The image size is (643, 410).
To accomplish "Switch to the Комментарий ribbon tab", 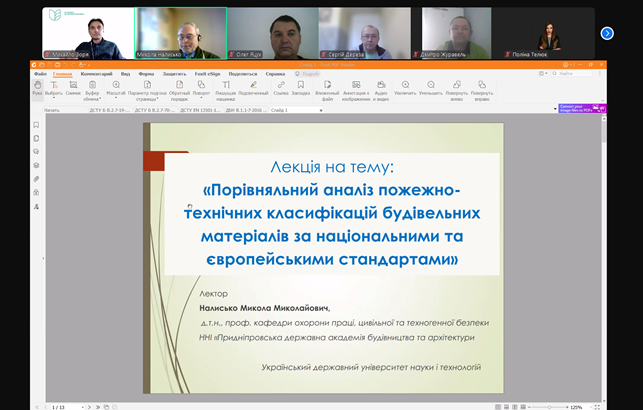I will click(x=96, y=74).
